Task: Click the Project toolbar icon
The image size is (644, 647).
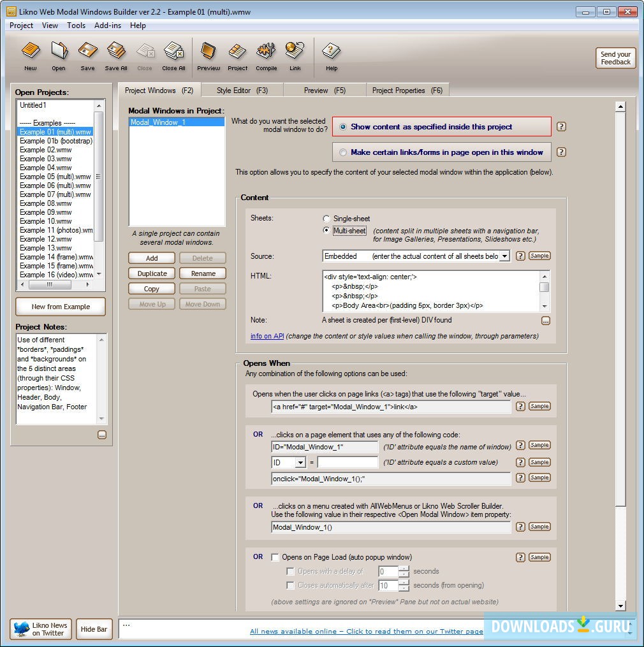Action: 237,56
